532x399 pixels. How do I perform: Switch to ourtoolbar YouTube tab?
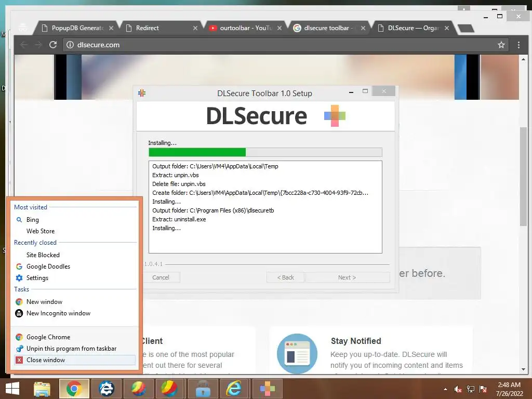246,28
